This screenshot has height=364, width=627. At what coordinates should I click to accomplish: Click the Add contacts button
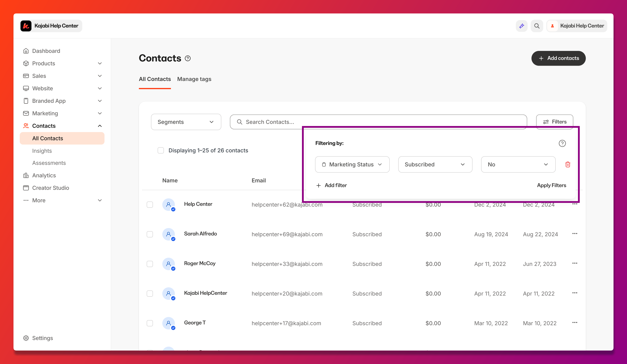(558, 58)
